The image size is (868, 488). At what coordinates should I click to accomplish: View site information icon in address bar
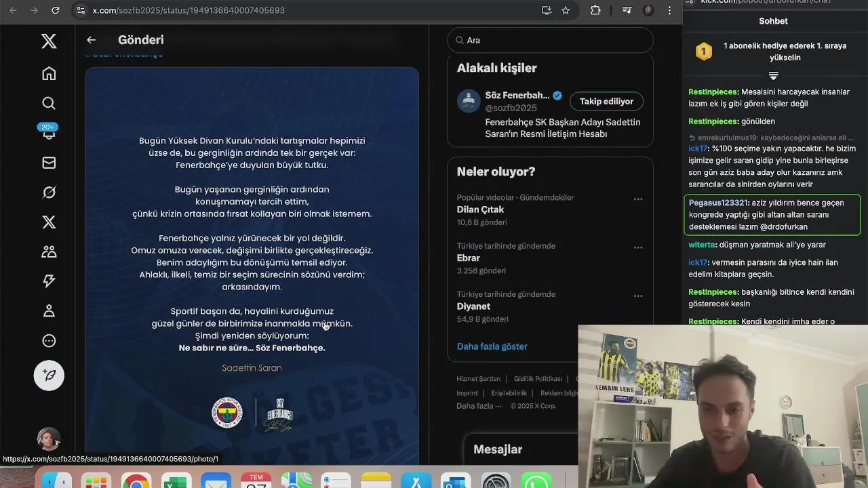point(81,10)
